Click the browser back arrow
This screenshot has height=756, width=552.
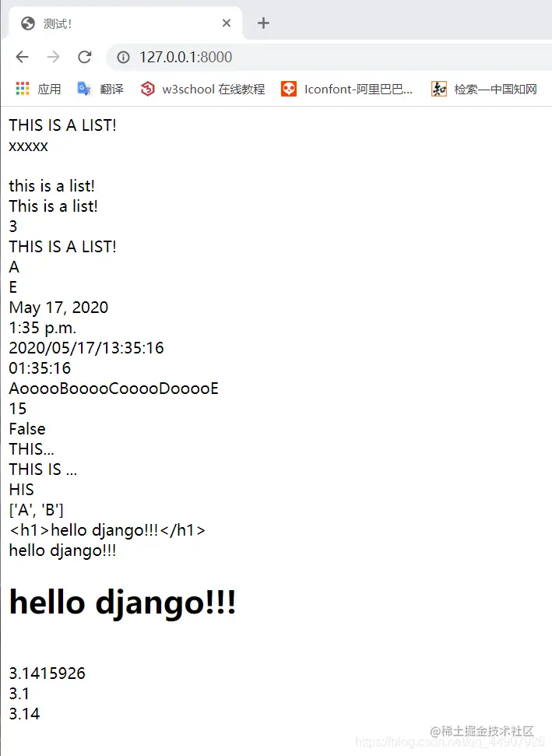coord(22,57)
